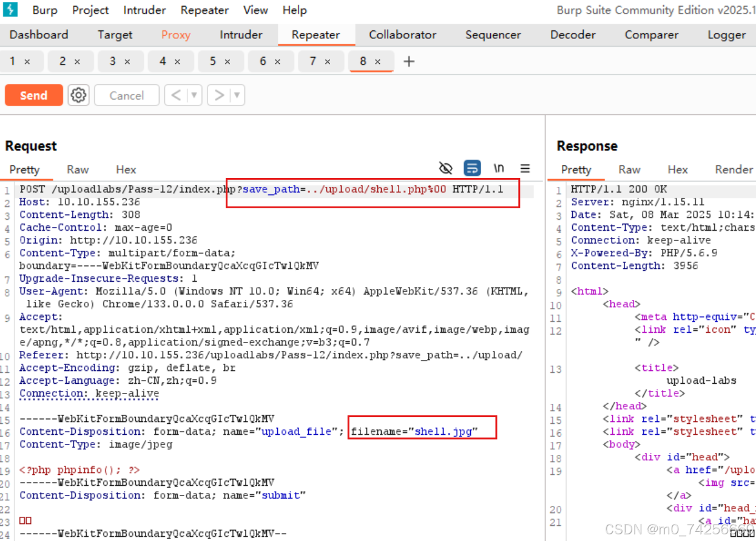Click the Content-Length: 308 header
This screenshot has height=541, width=756.
click(x=79, y=214)
